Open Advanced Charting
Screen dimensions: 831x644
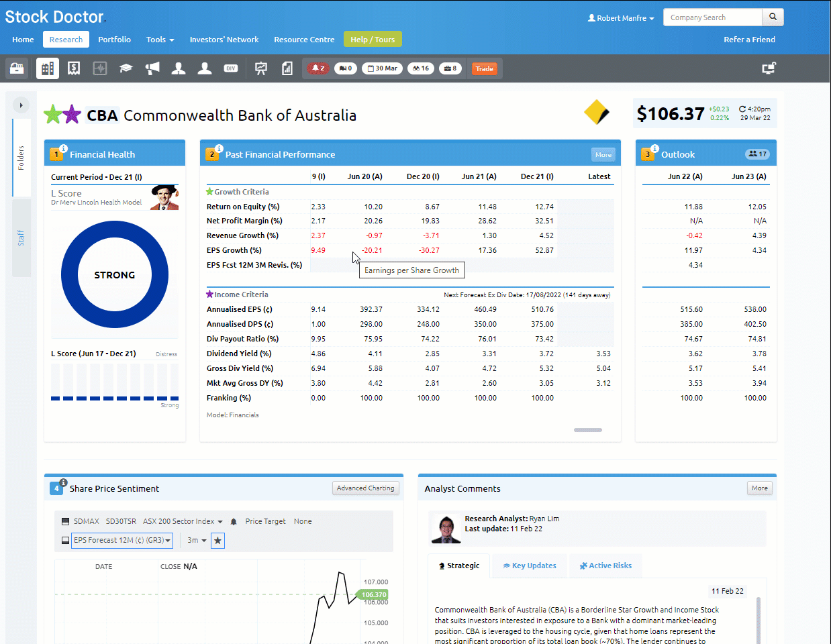(x=366, y=488)
